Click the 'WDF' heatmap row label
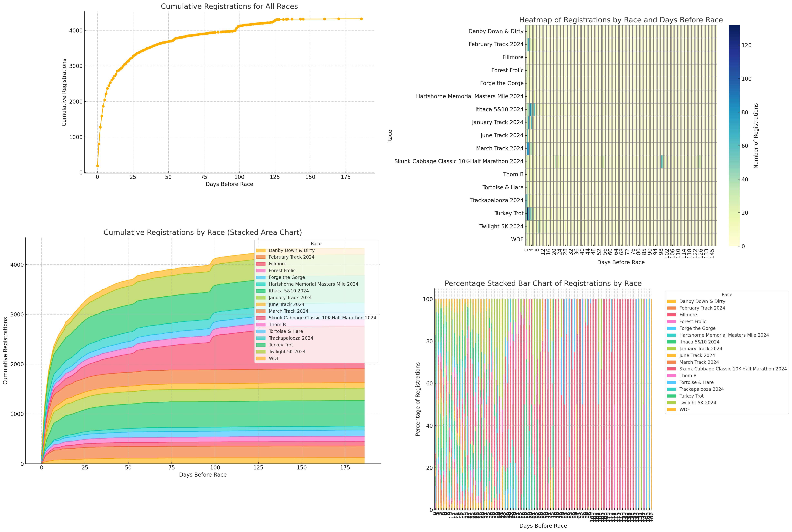The image size is (792, 532). [517, 239]
